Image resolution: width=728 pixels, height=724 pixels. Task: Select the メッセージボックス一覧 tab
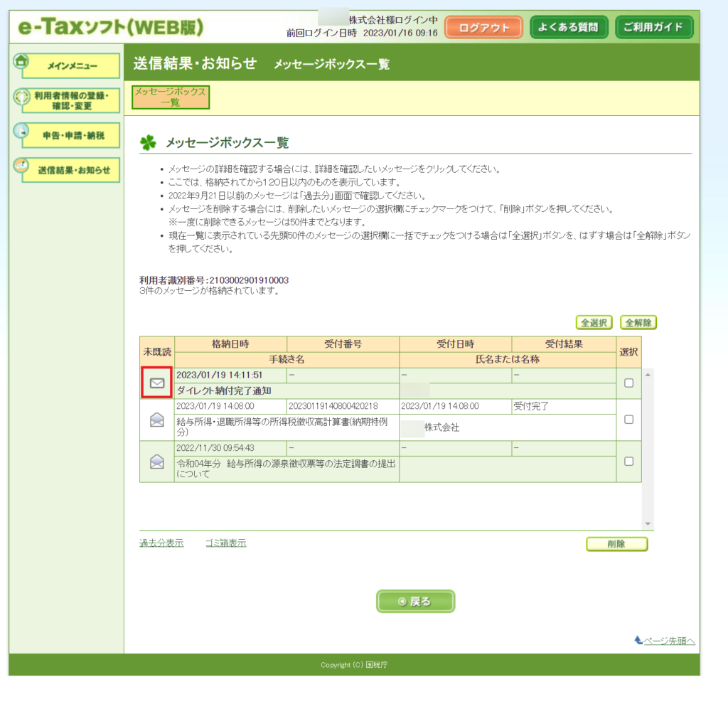[x=171, y=97]
